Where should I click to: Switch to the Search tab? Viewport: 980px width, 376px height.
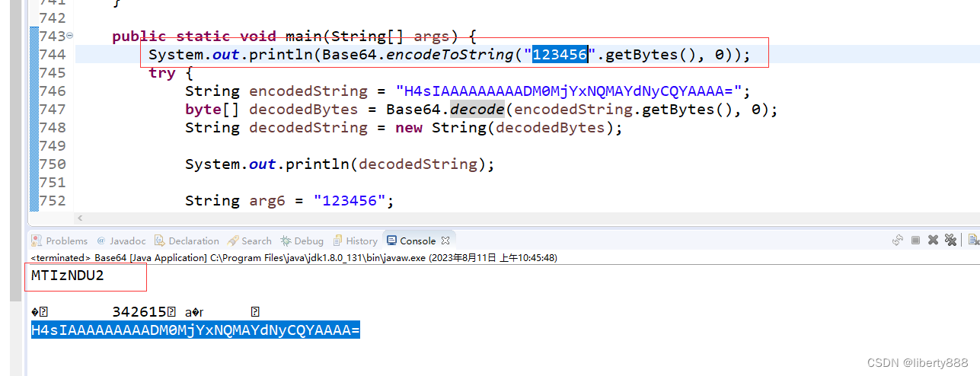pos(250,241)
